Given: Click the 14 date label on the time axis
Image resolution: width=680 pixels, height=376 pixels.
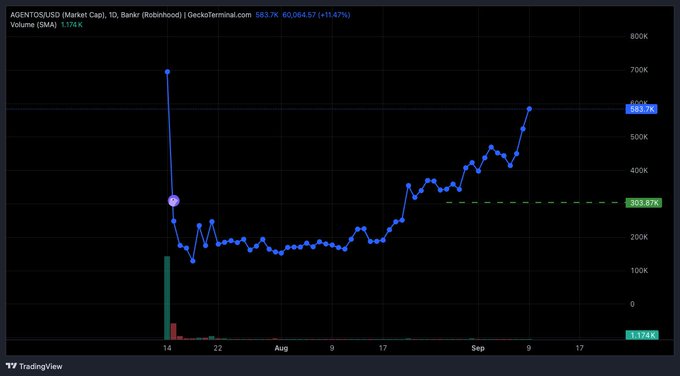Looking at the screenshot, I should click(x=167, y=348).
